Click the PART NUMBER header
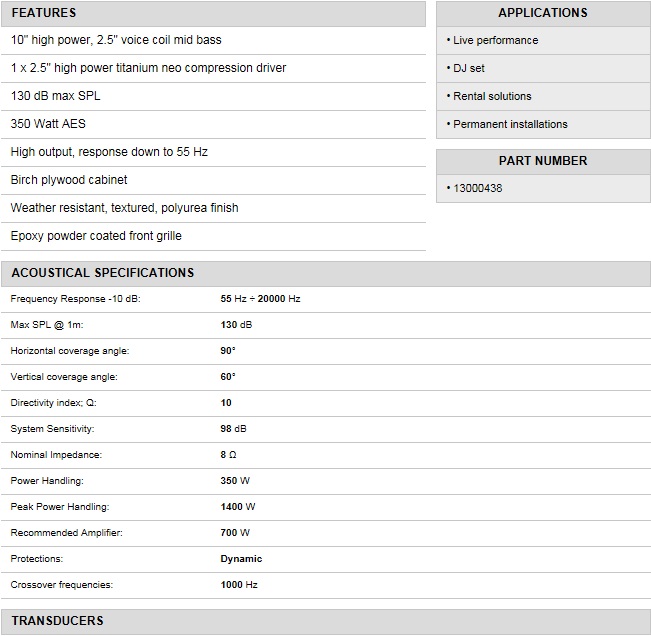Screen dimensions: 651x636 point(542,161)
